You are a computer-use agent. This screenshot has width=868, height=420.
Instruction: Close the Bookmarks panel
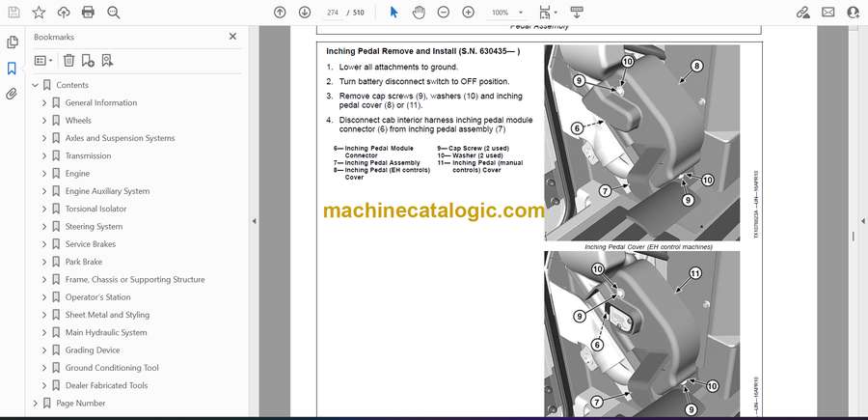point(232,37)
